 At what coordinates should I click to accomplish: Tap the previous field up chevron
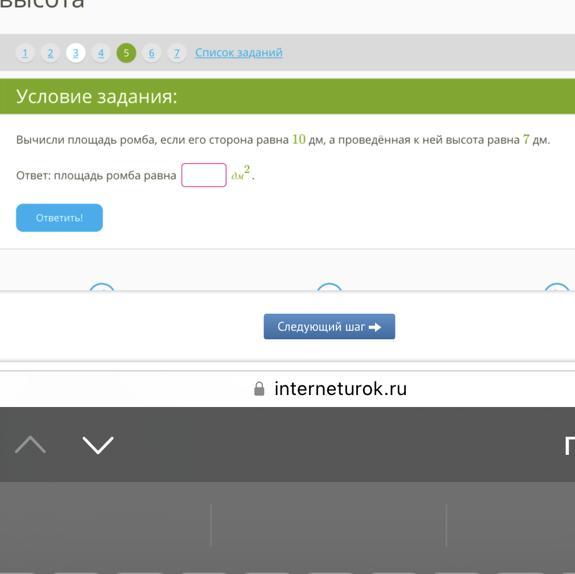coord(30,445)
